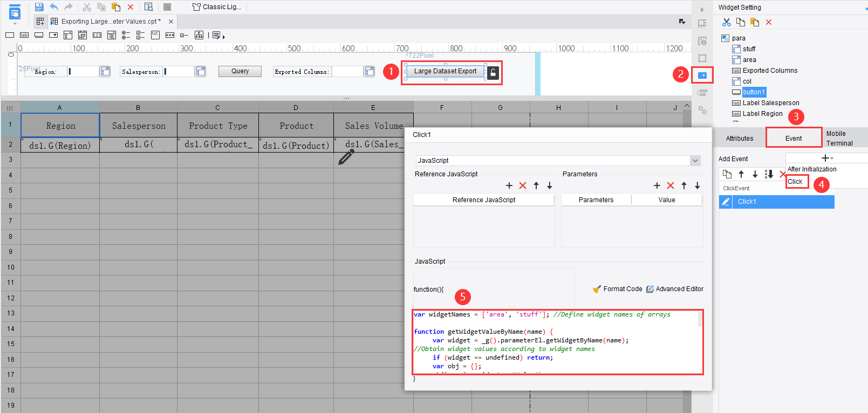Select the Widget Settings icon in right sidebar
This screenshot has height=413, width=868.
point(702,75)
